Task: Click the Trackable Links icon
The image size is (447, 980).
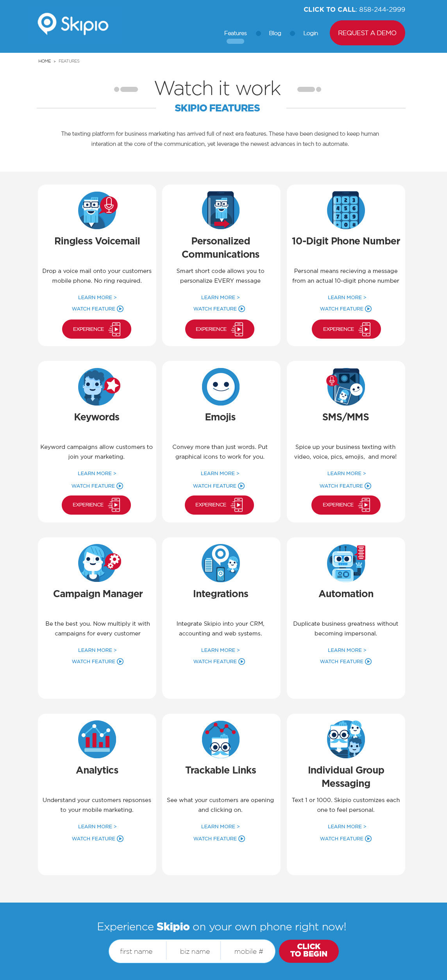Action: (221, 739)
